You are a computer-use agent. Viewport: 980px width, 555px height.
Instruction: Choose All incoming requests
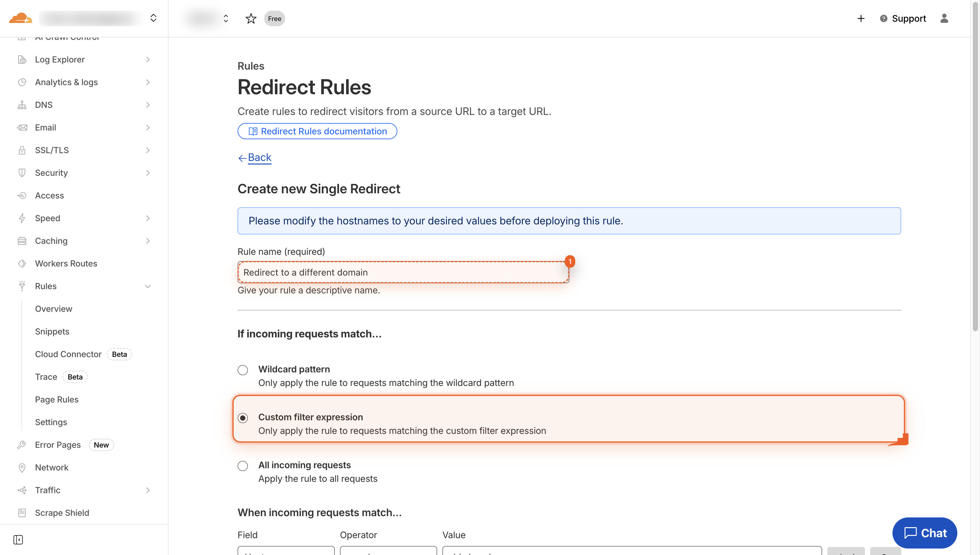pos(243,466)
